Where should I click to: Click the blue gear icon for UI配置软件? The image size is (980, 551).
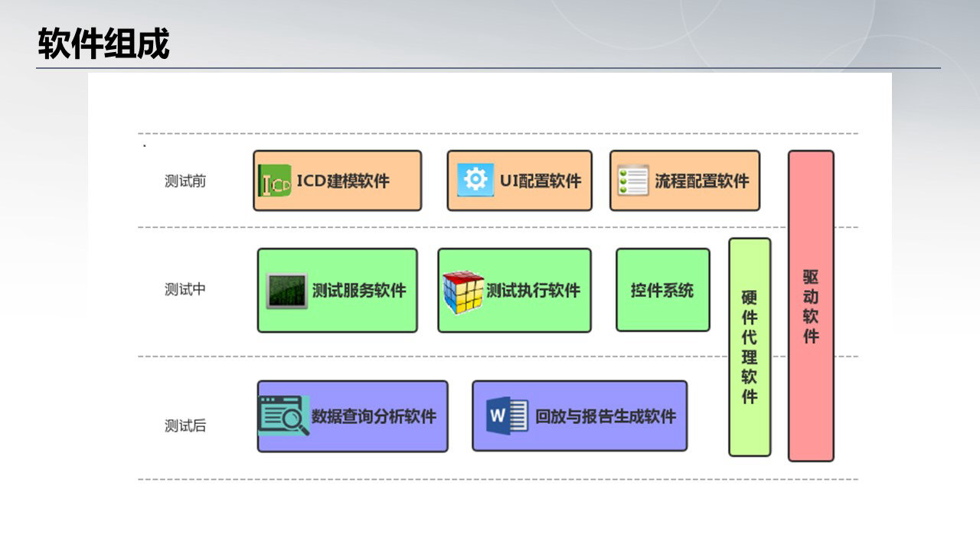click(475, 181)
